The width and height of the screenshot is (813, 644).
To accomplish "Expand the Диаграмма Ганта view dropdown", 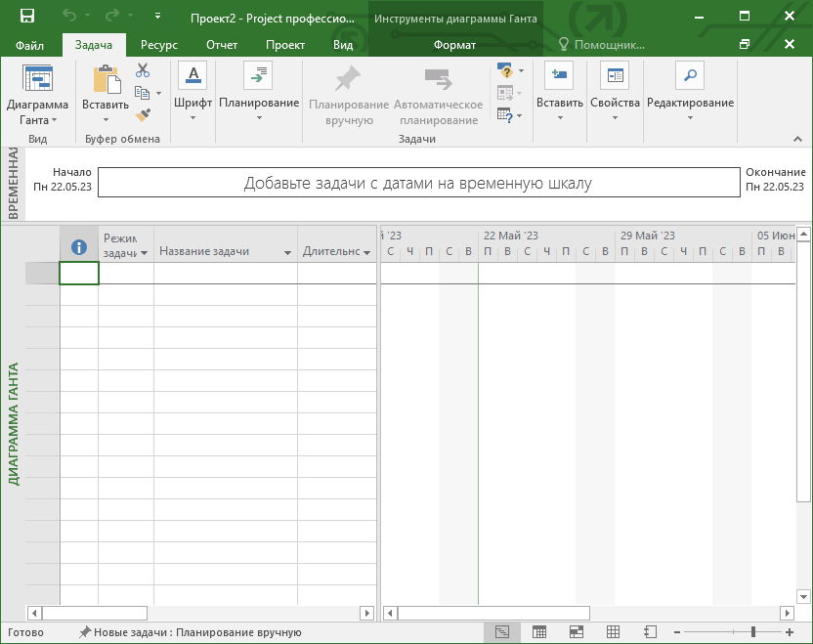I will [37, 120].
